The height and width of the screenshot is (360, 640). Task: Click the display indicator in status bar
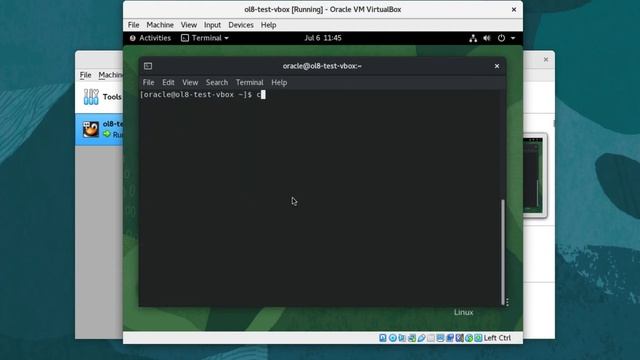pos(440,338)
